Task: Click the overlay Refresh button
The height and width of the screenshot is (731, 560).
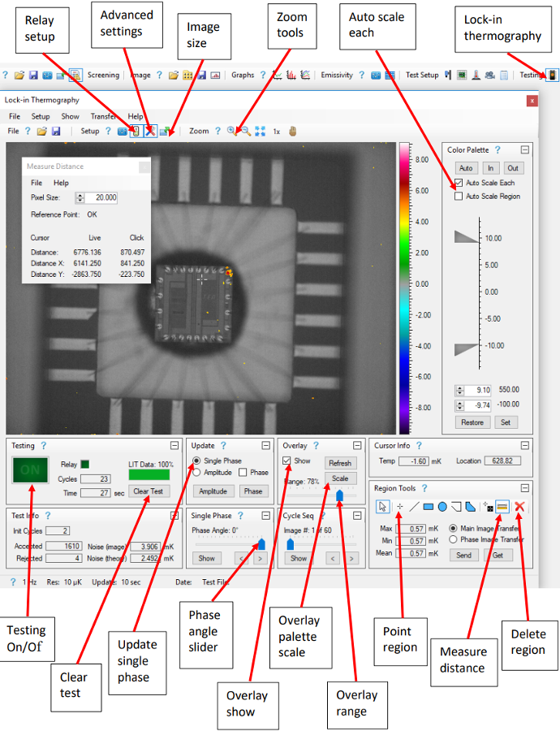Action: tap(340, 462)
